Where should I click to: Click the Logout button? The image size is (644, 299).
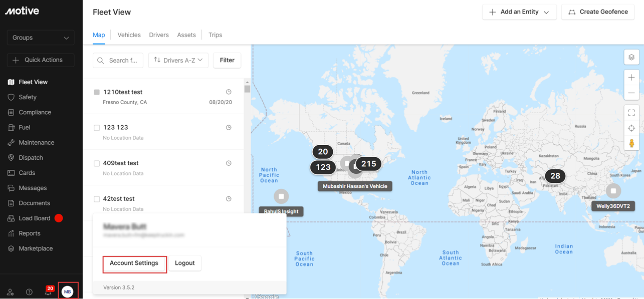coord(185,263)
